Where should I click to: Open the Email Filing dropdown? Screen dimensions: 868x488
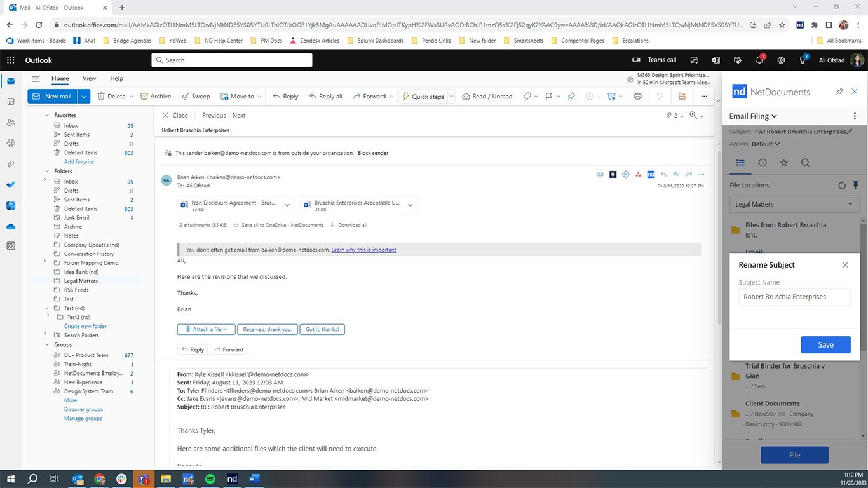753,116
